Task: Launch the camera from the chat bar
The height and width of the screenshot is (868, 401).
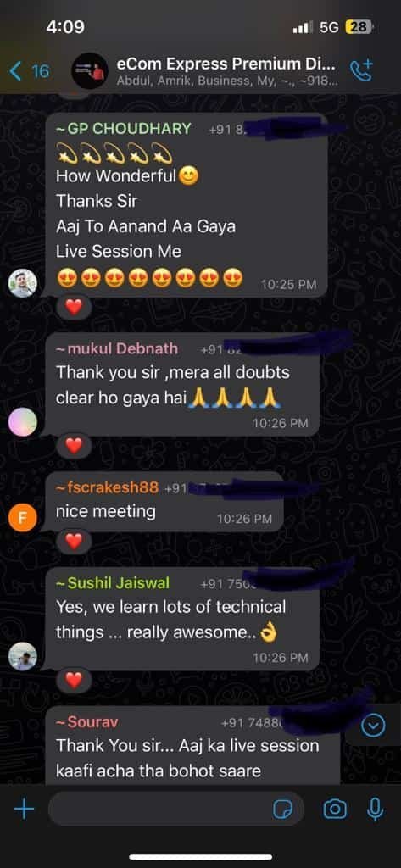Action: click(335, 810)
